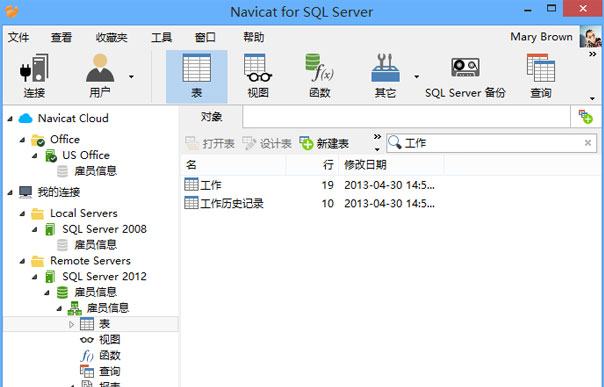Clear the 工作 search filter
The image size is (604, 387).
pos(588,143)
